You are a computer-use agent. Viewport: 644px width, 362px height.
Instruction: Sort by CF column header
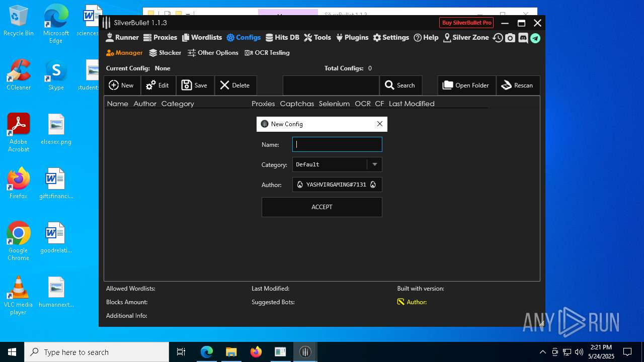coord(379,104)
